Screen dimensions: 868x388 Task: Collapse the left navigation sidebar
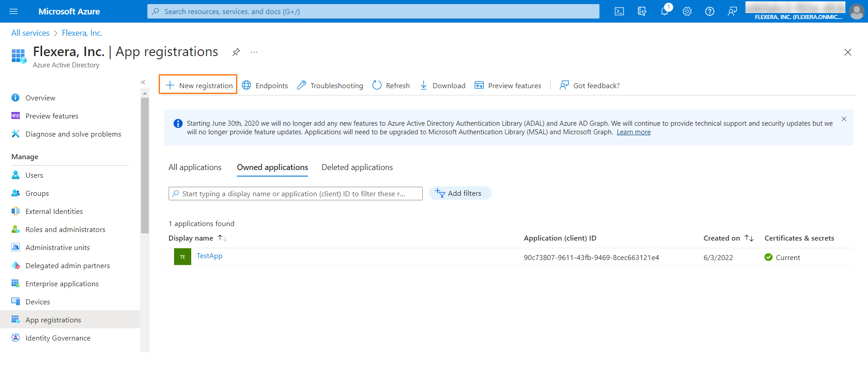point(143,82)
